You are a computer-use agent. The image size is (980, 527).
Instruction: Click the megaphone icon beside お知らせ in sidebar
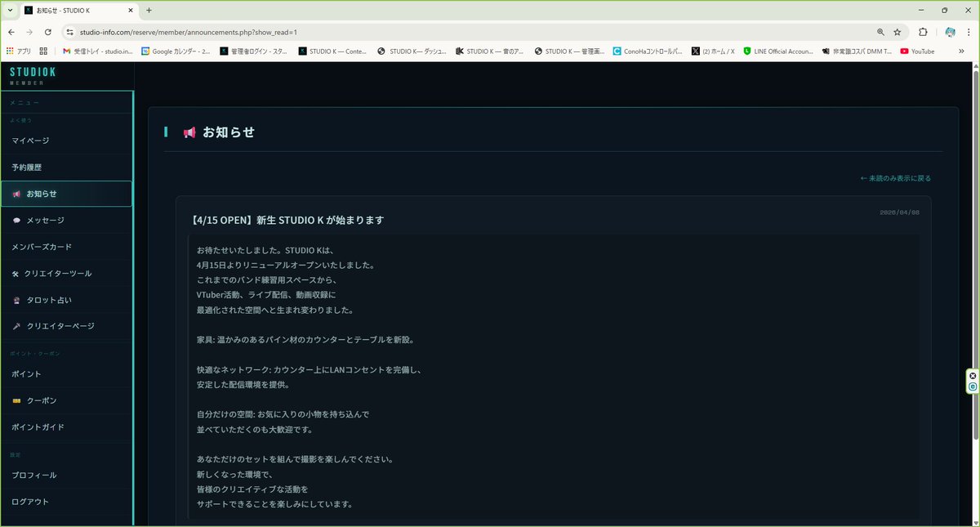17,194
